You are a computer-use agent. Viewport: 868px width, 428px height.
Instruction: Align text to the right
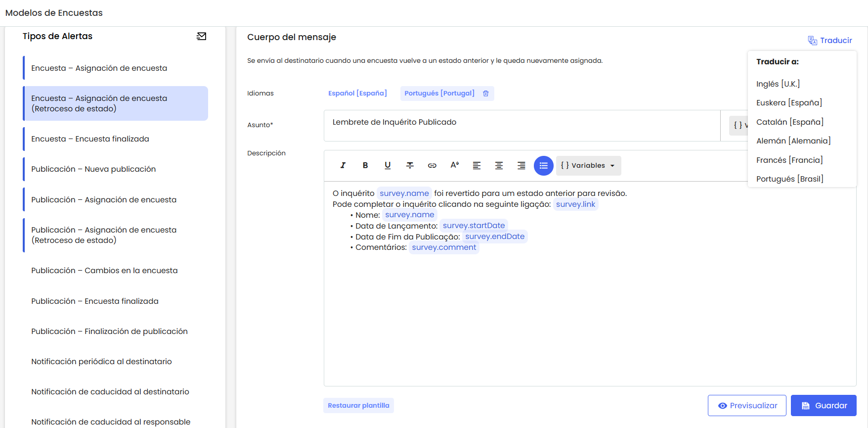coord(521,165)
